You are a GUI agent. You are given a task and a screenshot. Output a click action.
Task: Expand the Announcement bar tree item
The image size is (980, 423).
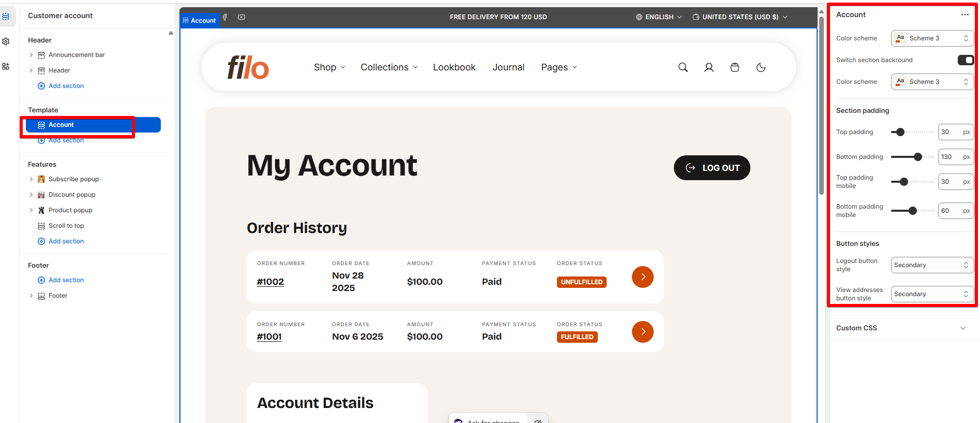tap(31, 55)
